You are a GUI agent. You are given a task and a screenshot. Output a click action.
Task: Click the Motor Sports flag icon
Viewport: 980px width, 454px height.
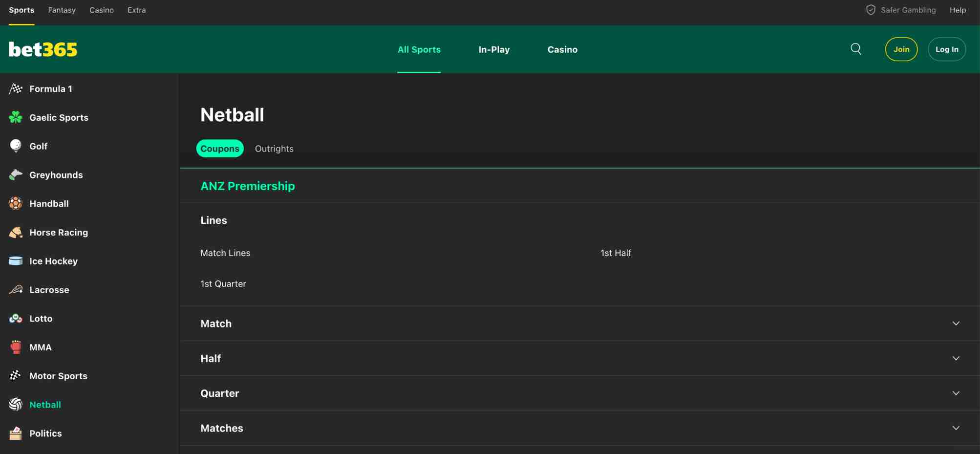16,376
